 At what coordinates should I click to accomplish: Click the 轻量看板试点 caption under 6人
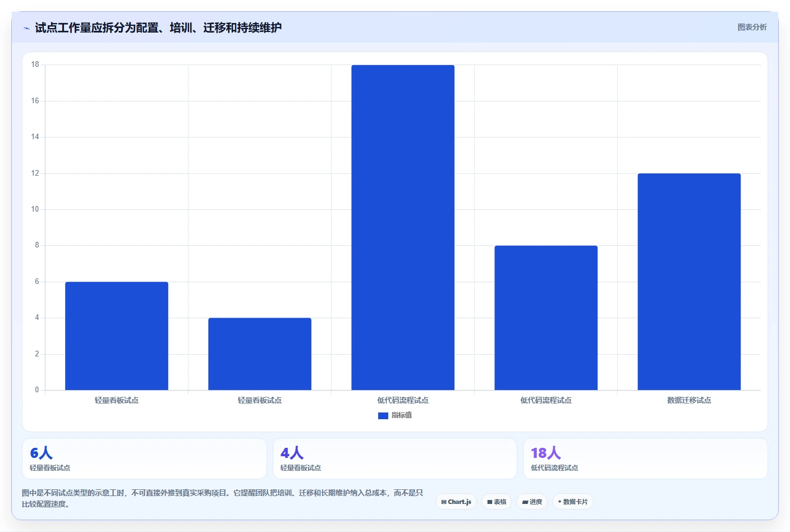[50, 468]
